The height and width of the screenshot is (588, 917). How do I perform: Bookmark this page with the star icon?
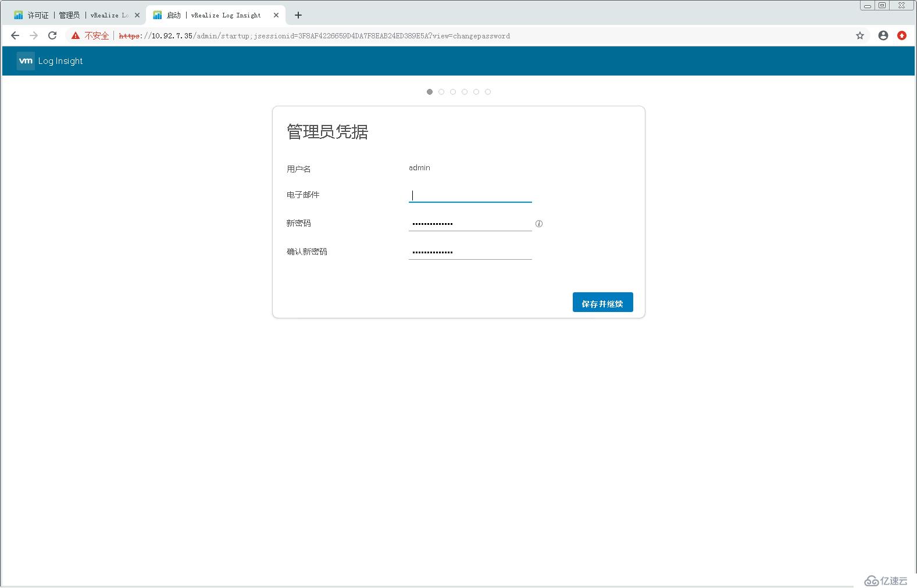(860, 35)
